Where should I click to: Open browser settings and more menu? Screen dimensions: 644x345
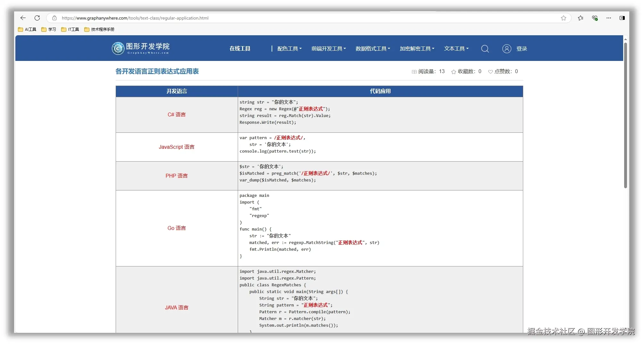(609, 18)
